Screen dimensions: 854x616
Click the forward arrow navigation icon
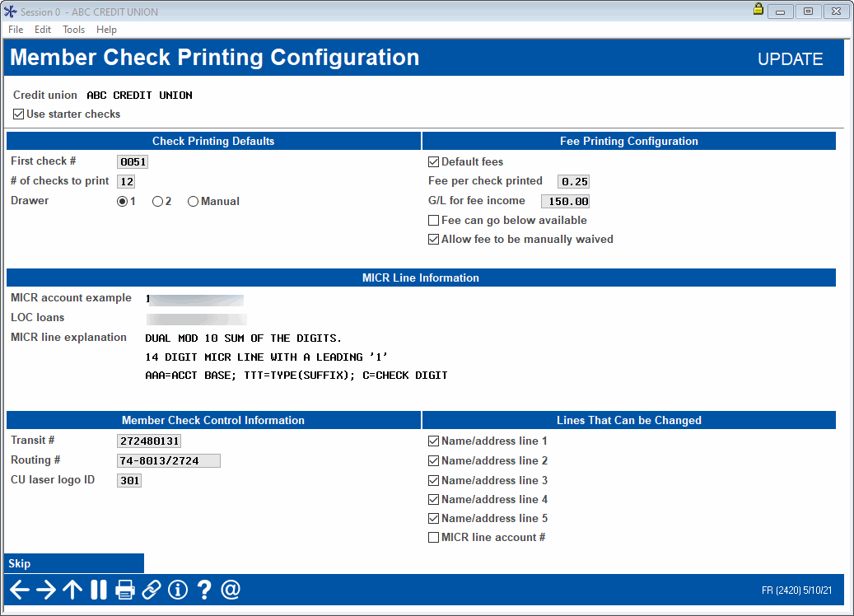point(45,589)
